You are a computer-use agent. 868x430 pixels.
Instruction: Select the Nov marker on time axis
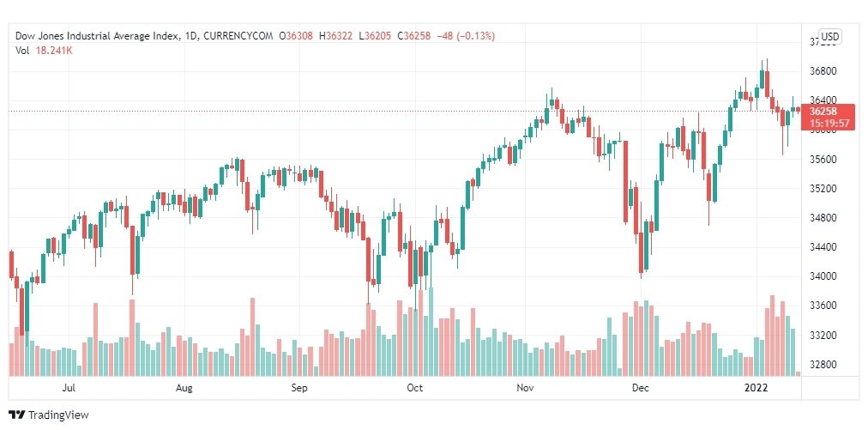525,388
